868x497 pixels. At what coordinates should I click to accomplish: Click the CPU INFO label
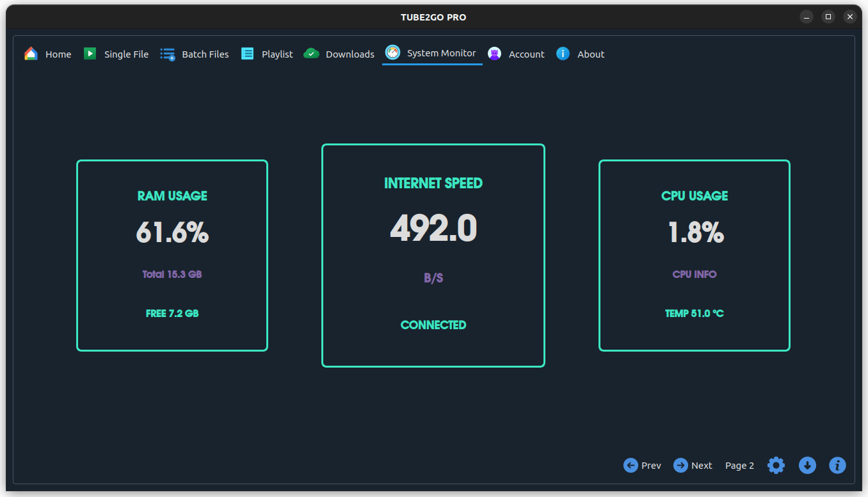[695, 274]
